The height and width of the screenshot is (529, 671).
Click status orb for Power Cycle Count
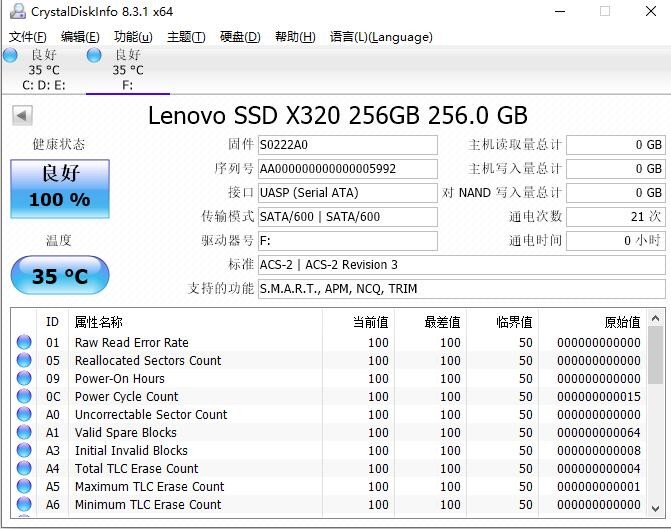click(x=24, y=396)
